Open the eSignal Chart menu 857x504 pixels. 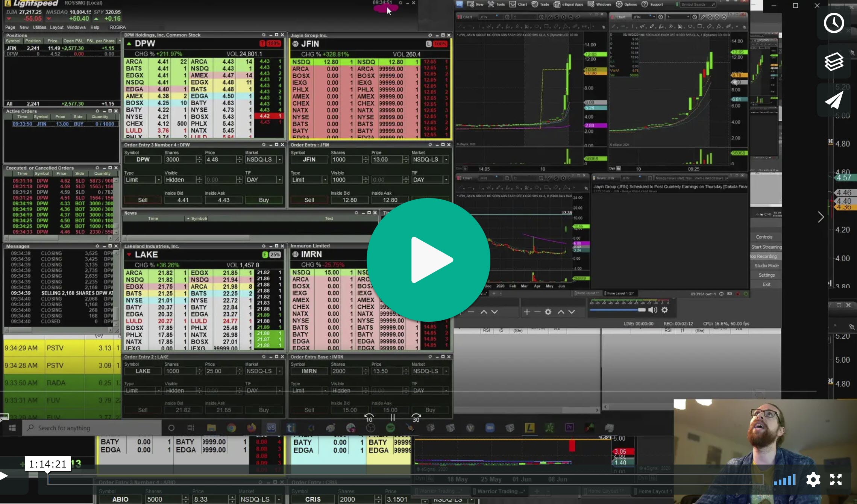point(519,5)
